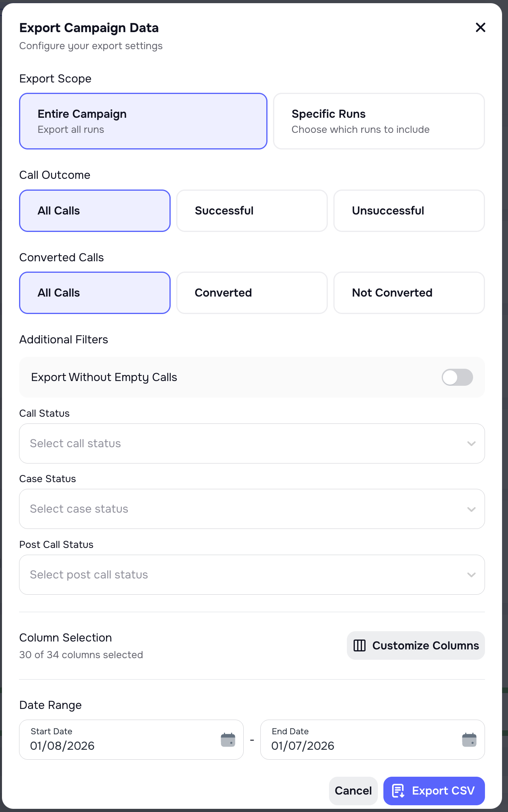Open the End Date calendar picker
The width and height of the screenshot is (508, 812).
pyautogui.click(x=469, y=739)
